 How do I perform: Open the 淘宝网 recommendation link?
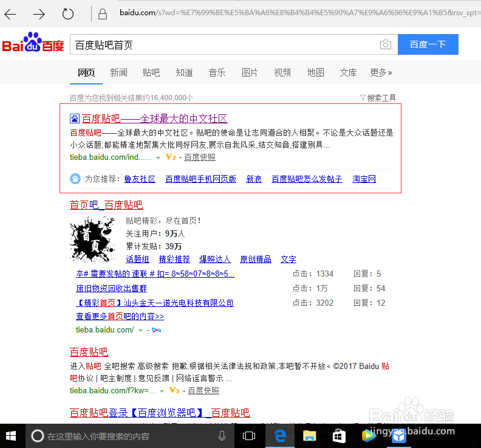point(364,179)
